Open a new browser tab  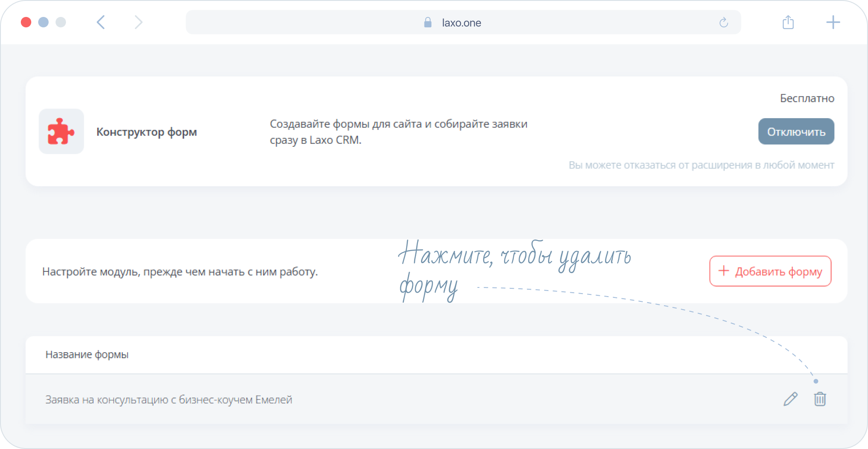[833, 22]
